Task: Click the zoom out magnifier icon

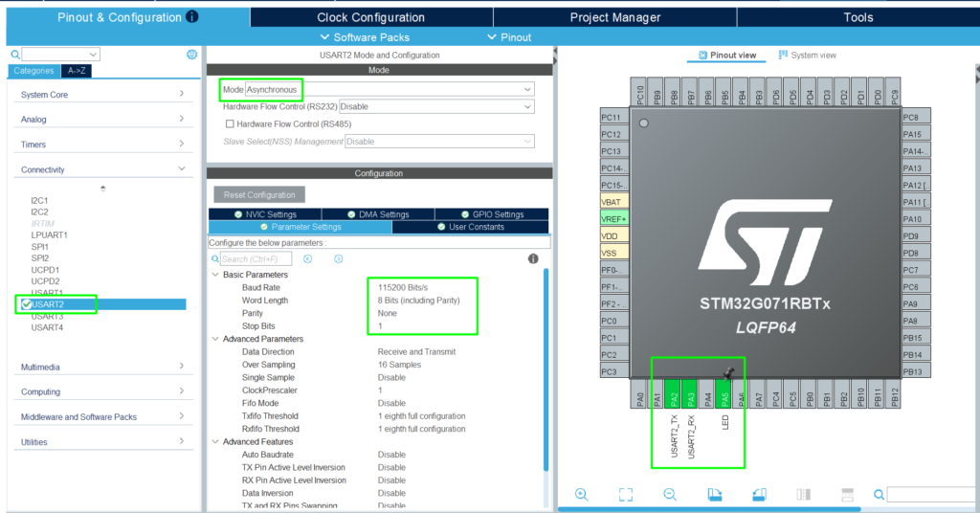Action: tap(670, 494)
